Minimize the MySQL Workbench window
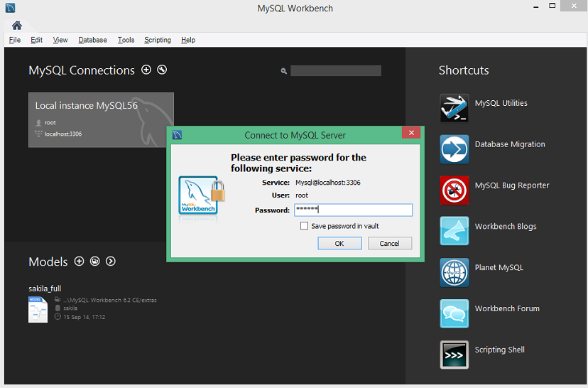Screen dimensions: 588x388 click(x=536, y=6)
